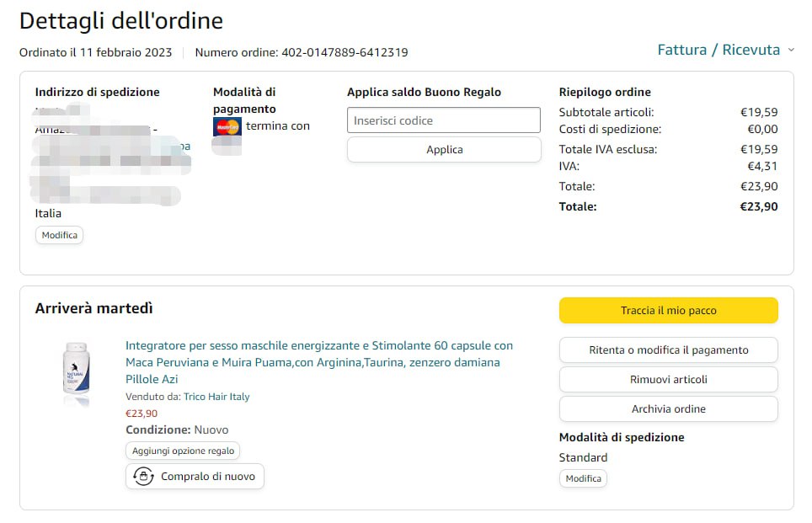
Task: Click the MasterCard payment icon
Action: coord(227,126)
